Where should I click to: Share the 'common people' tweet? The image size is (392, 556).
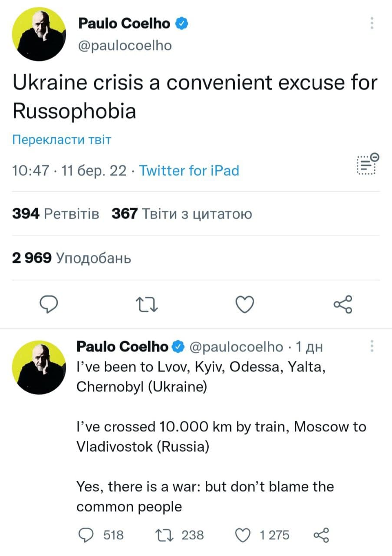click(x=321, y=535)
